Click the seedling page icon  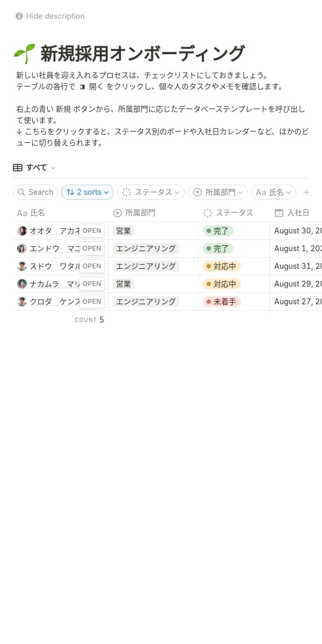tap(24, 54)
